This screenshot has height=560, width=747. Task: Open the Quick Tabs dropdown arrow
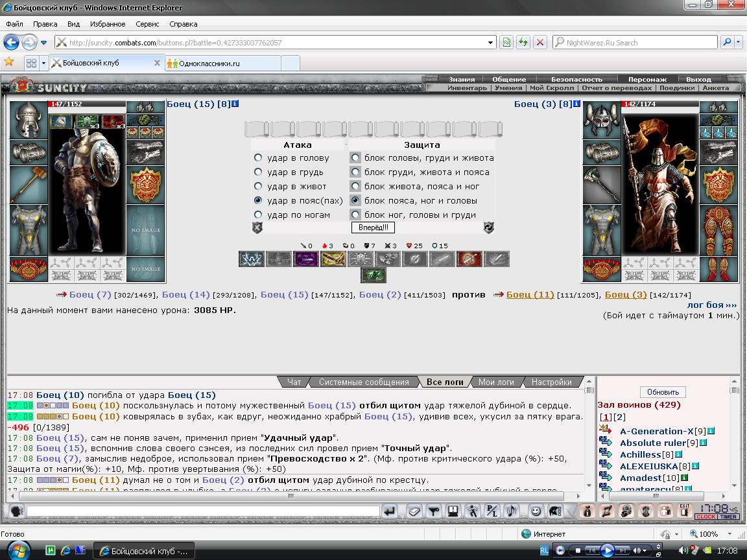click(44, 62)
